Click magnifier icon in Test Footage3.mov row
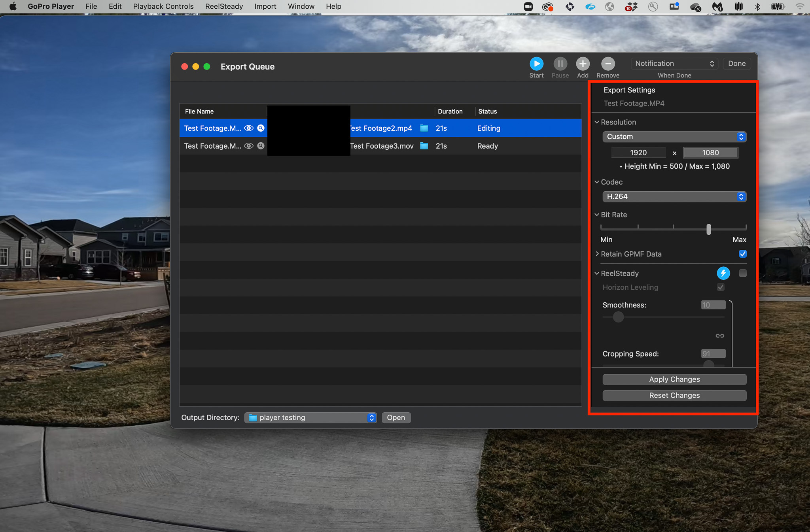 [261, 146]
